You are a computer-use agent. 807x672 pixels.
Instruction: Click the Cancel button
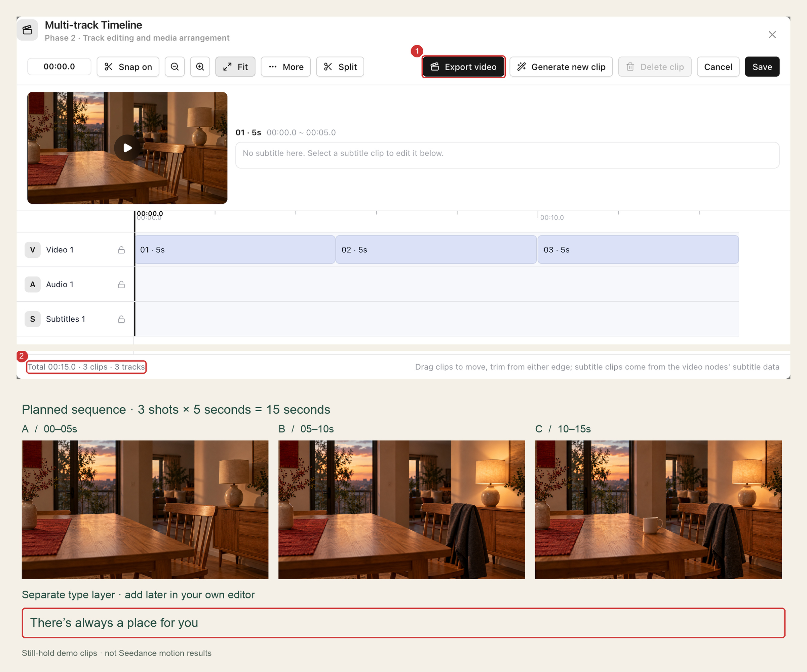(x=718, y=67)
